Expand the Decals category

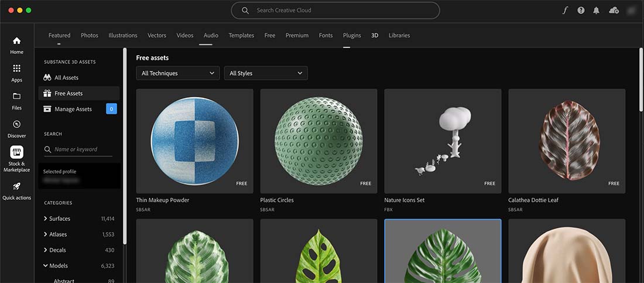click(45, 250)
